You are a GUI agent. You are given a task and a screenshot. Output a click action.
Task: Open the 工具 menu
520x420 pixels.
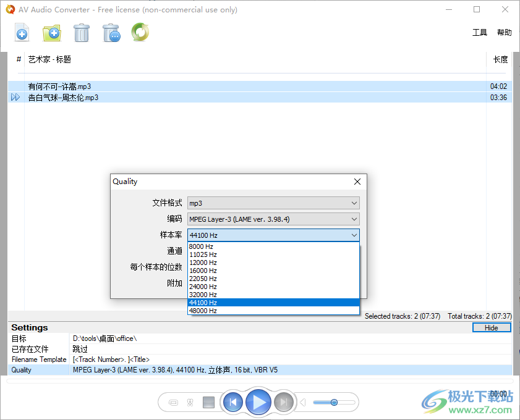coord(480,33)
